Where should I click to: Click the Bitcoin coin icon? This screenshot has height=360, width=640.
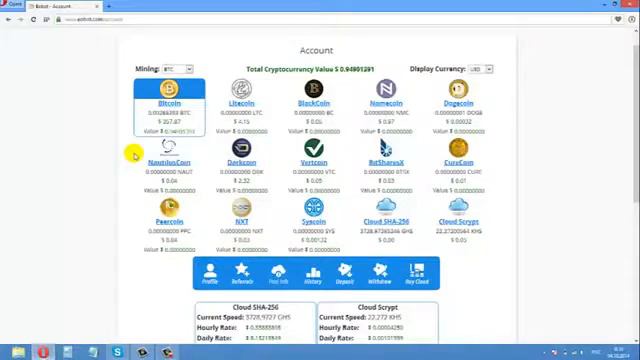(169, 89)
